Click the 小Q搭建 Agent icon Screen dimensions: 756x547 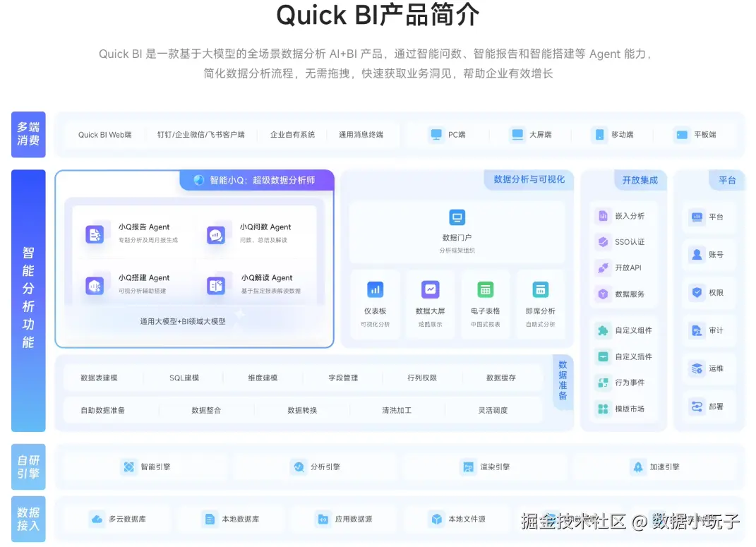(95, 286)
